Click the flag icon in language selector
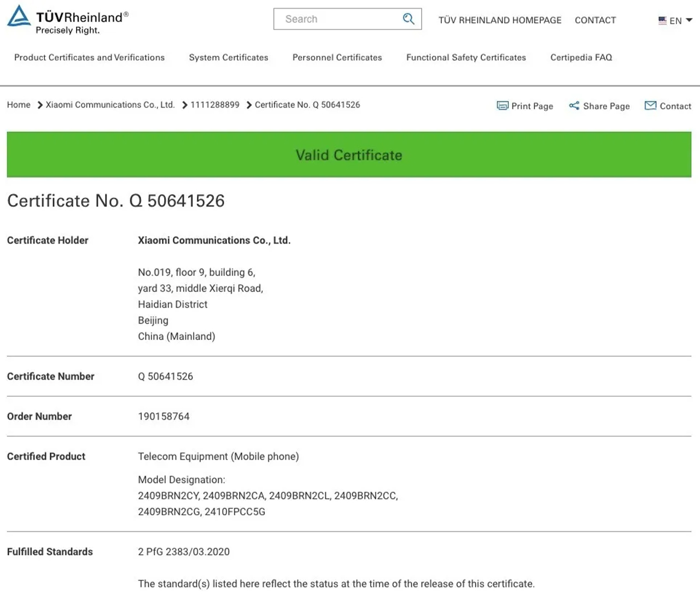Screen dimensions: 700x611 [662, 21]
